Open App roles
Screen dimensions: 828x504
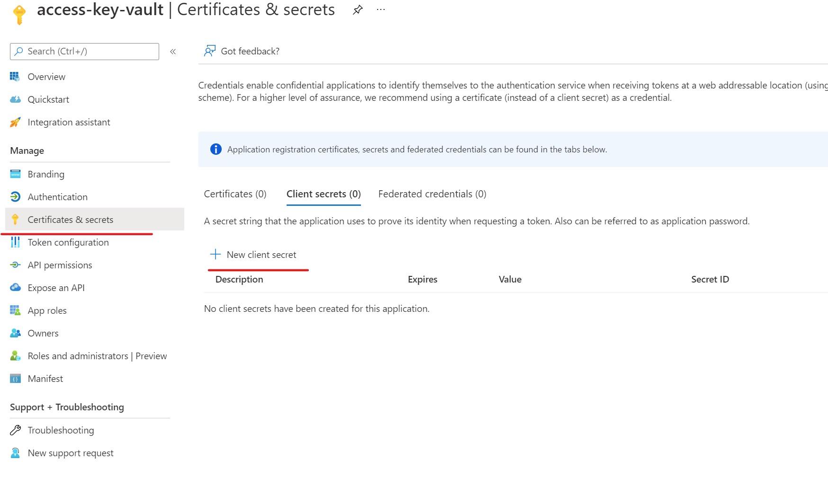(x=47, y=310)
